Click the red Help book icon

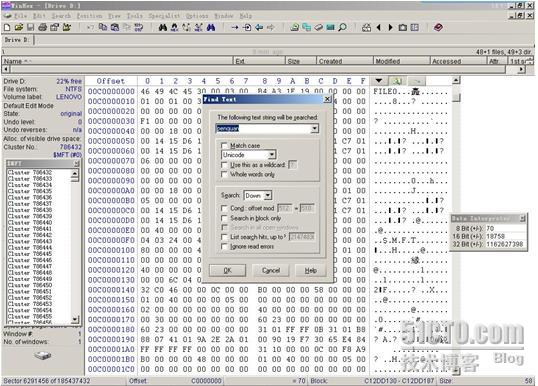(438, 27)
